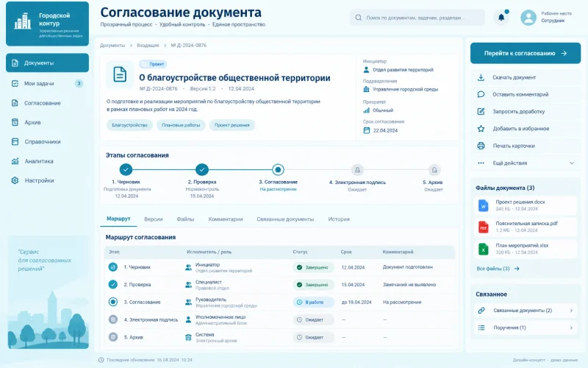Screen dimensions: 588x368
Task: Open the История tab
Action: click(339, 219)
